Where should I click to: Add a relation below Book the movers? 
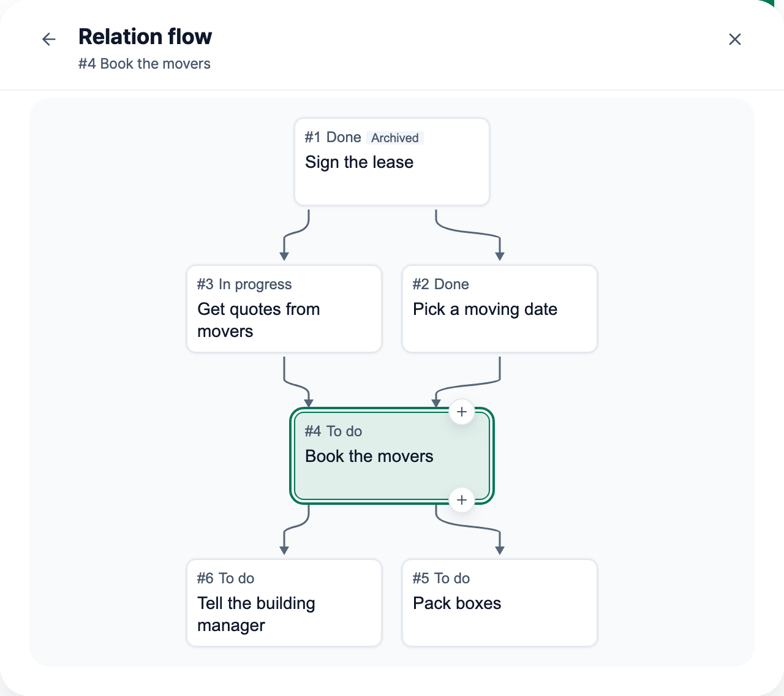(x=462, y=500)
